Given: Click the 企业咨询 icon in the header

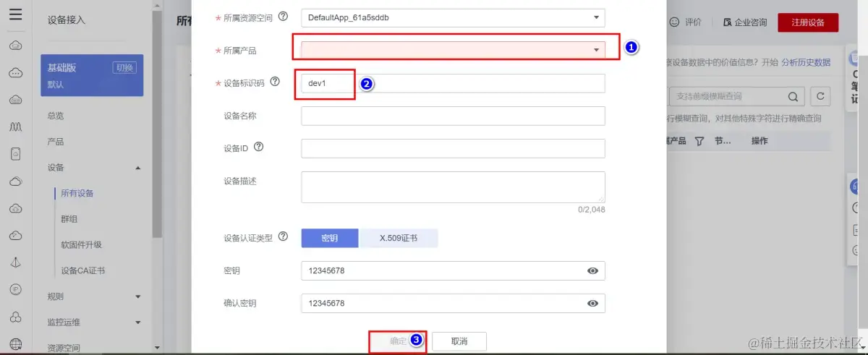Looking at the screenshot, I should pos(728,22).
